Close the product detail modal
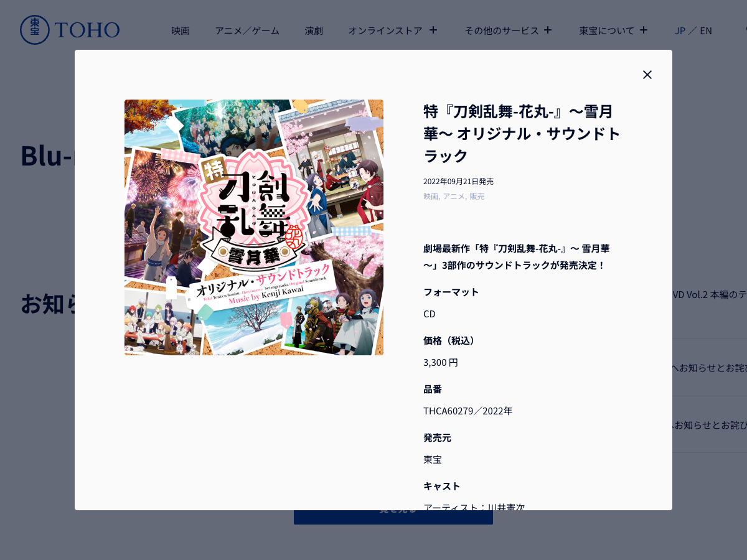This screenshot has width=747, height=560. (647, 75)
